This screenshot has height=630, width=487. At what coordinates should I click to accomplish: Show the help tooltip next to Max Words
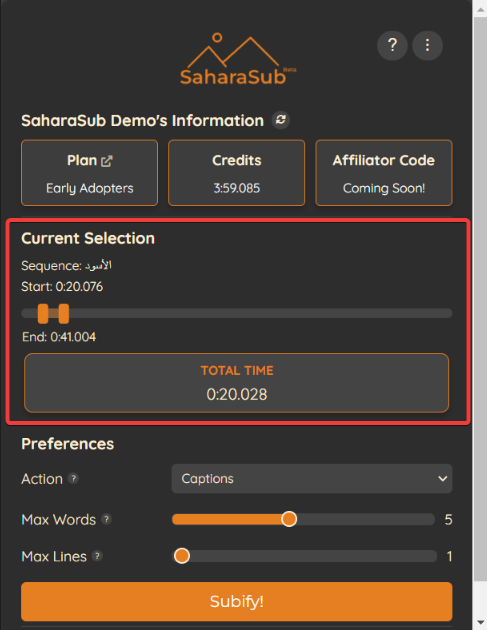coord(106,519)
